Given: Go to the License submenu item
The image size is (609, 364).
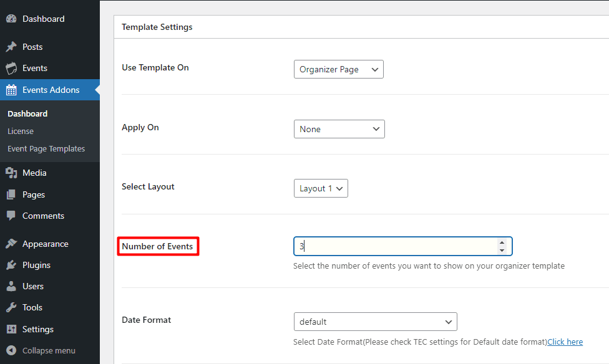Looking at the screenshot, I should 21,132.
